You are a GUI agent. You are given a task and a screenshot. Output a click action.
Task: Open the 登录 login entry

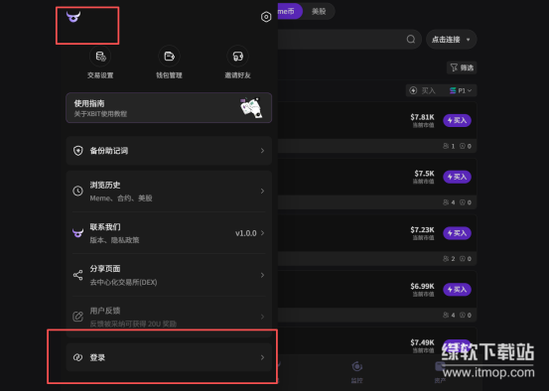(x=169, y=357)
